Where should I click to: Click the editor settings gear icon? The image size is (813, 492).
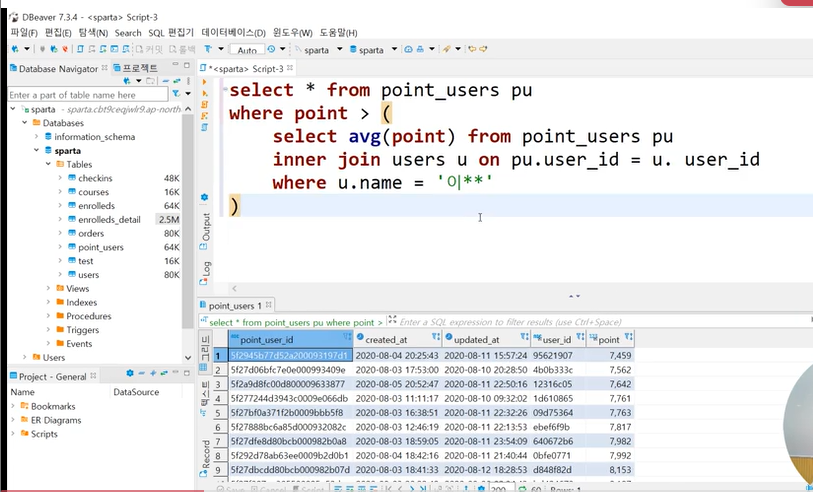pos(204,197)
